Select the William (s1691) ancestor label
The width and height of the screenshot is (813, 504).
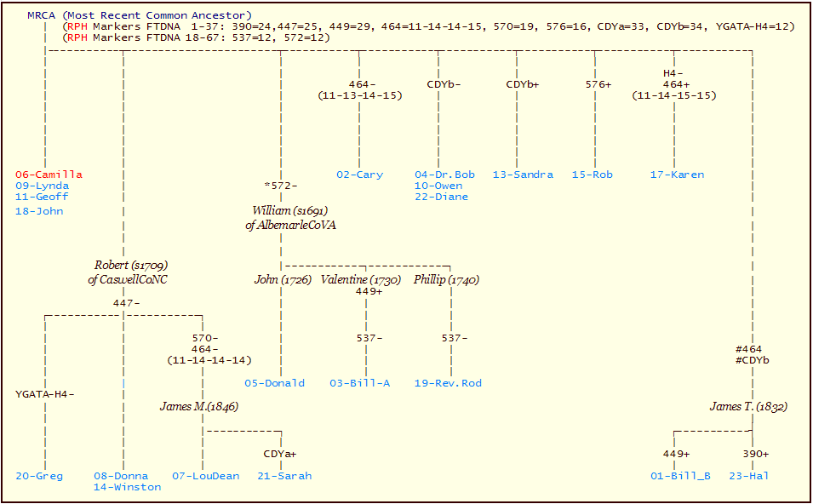point(289,210)
